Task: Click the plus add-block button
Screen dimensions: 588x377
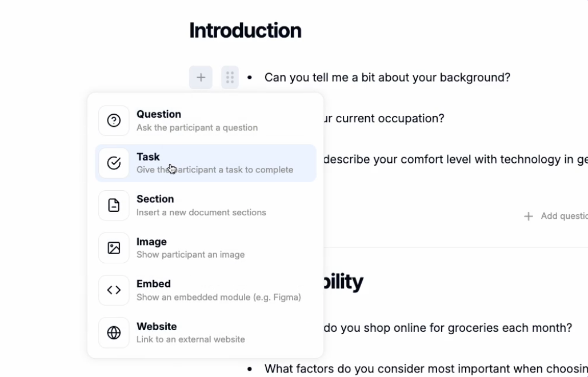Action: [201, 78]
